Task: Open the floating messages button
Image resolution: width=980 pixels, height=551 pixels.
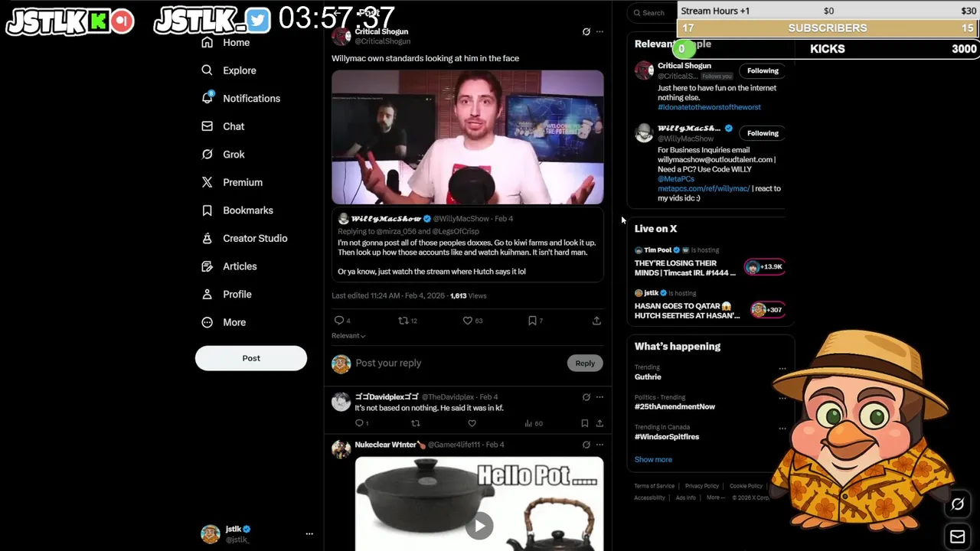Action: (x=958, y=536)
